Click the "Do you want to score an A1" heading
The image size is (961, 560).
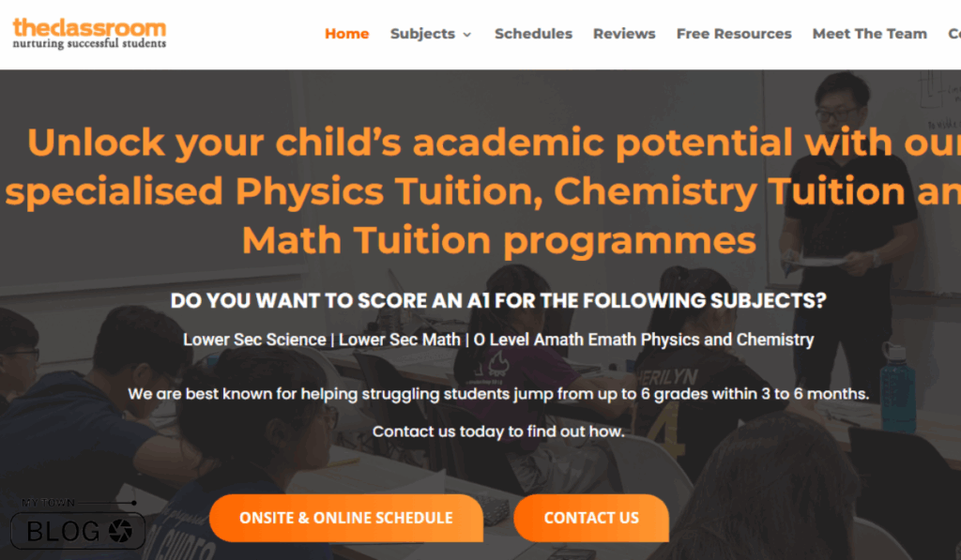[498, 302]
